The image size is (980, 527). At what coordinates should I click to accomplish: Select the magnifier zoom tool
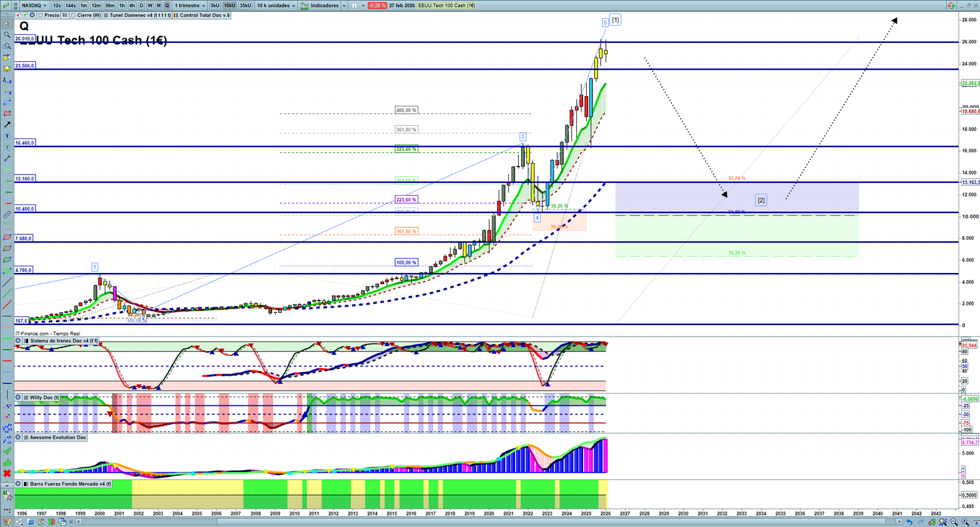(x=7, y=35)
